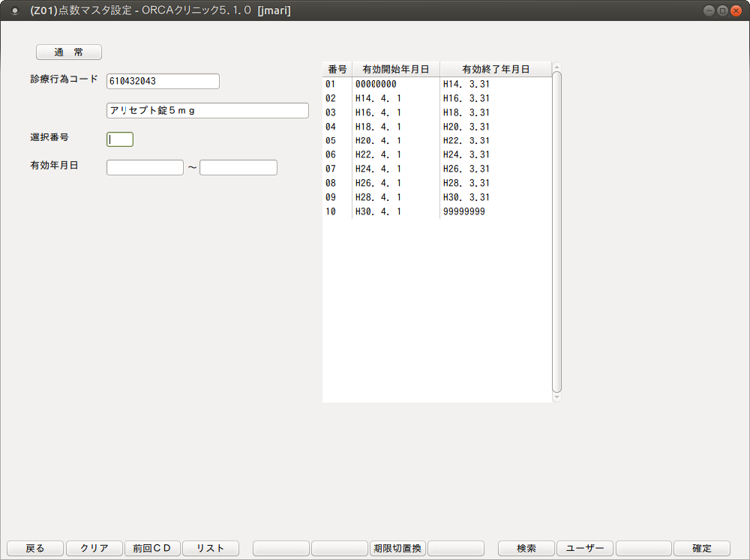Click the 有効終了年月日 column header

tap(496, 69)
